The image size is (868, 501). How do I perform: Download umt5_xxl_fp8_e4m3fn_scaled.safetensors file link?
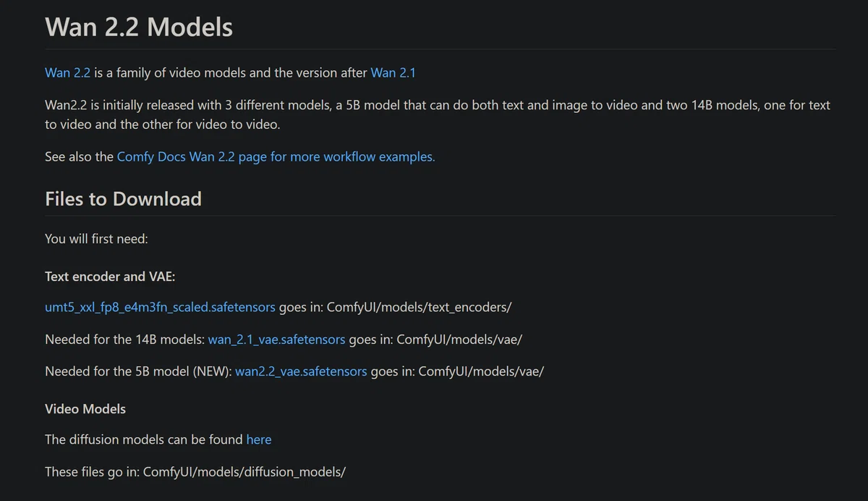[x=160, y=307]
